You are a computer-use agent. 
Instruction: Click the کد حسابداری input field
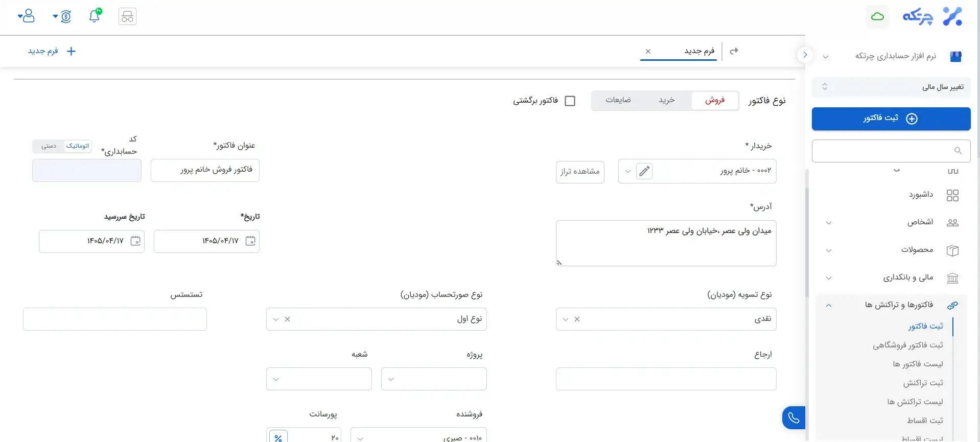click(x=87, y=170)
